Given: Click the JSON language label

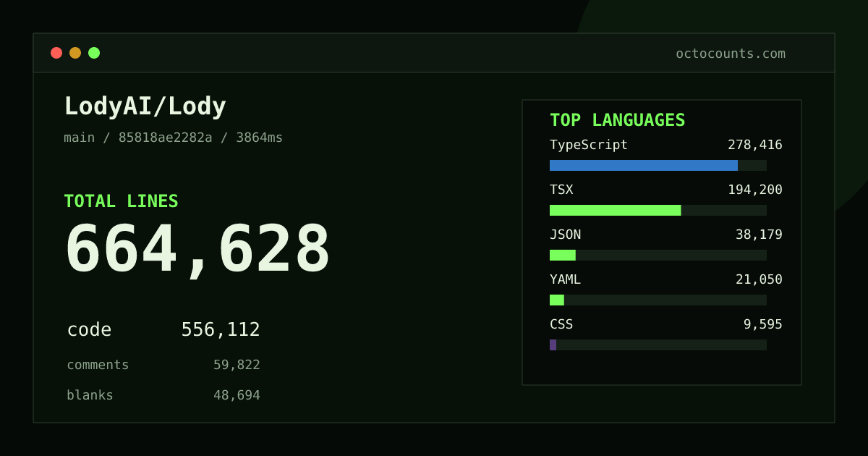Looking at the screenshot, I should (x=565, y=235).
